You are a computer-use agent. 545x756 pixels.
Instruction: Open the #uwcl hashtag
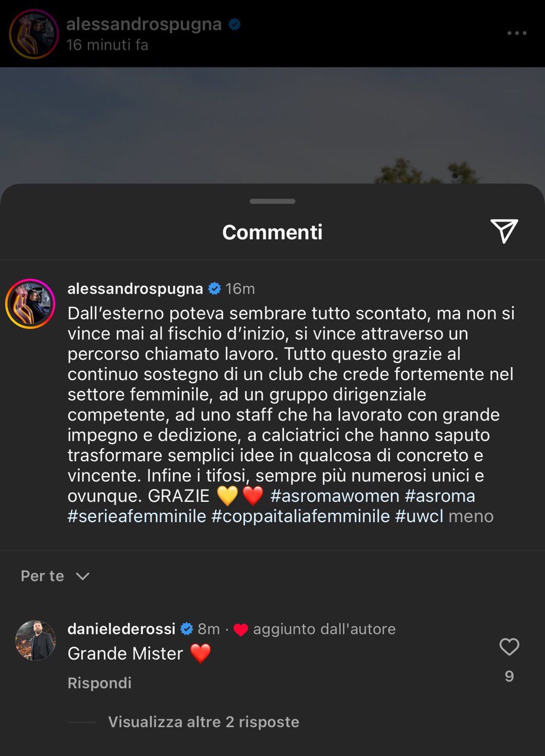click(419, 516)
